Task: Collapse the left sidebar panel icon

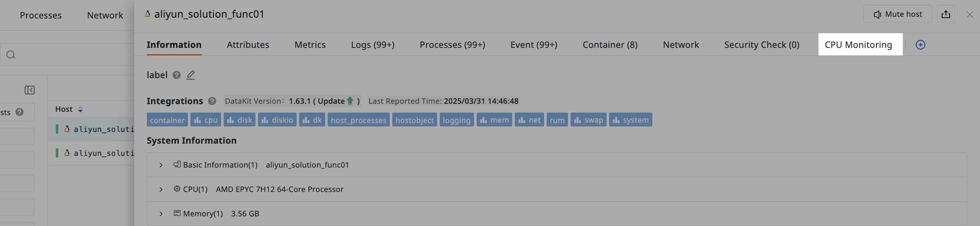Action: (x=30, y=90)
